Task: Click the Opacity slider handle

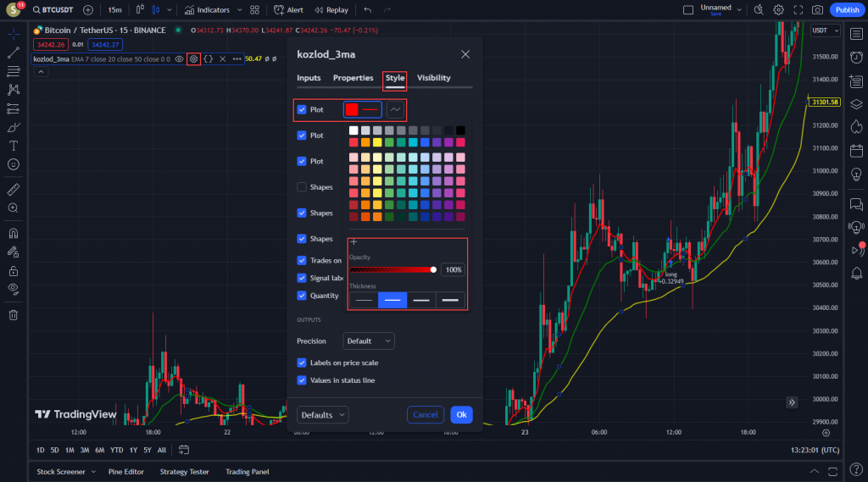Action: click(x=433, y=269)
